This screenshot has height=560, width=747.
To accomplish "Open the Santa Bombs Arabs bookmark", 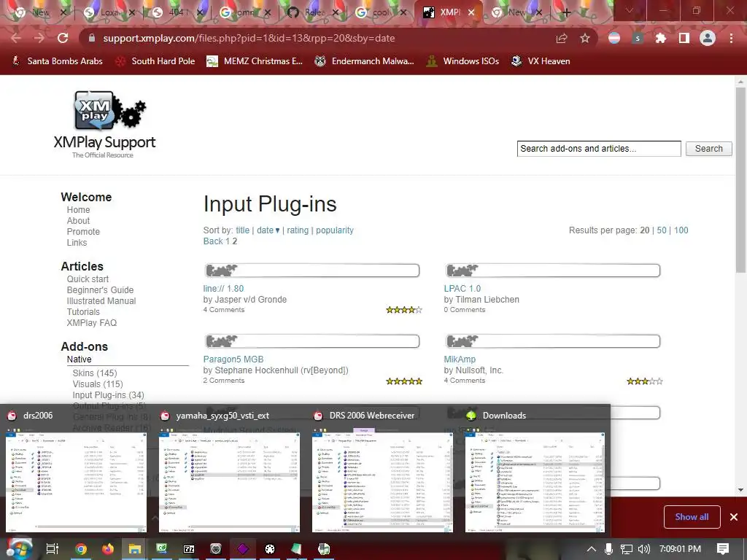I will pyautogui.click(x=57, y=61).
